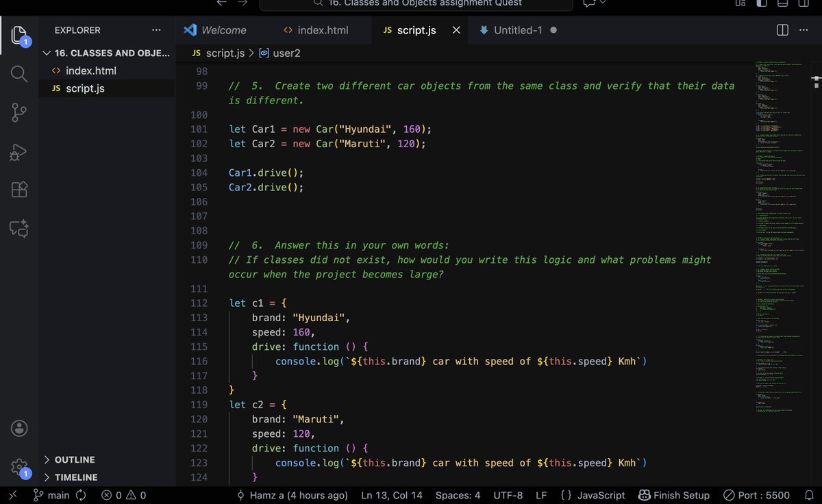
Task: Collapse the 16. CLASSES AND OBJE... folder
Action: pyautogui.click(x=107, y=53)
